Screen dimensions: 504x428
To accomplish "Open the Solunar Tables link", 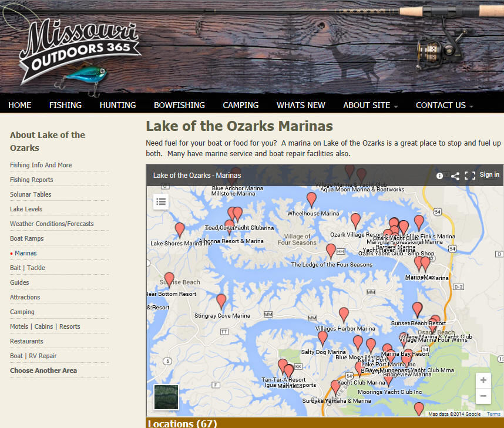I will pyautogui.click(x=31, y=194).
